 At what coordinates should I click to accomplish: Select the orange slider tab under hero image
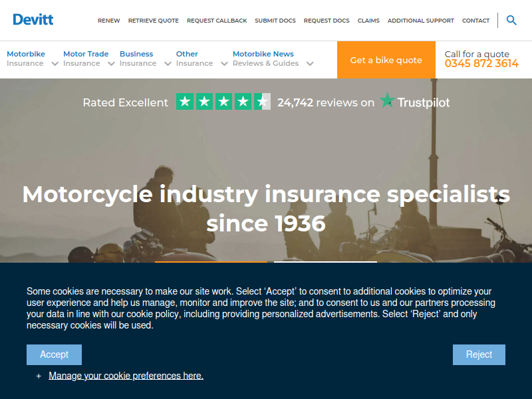(211, 261)
